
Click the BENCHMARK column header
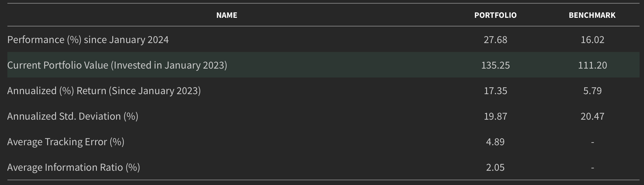pyautogui.click(x=592, y=15)
